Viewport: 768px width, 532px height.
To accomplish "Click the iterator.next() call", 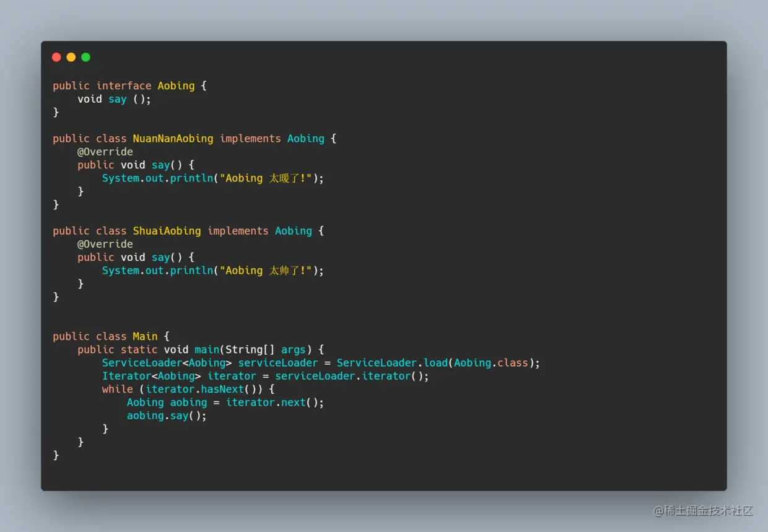I will coord(272,403).
